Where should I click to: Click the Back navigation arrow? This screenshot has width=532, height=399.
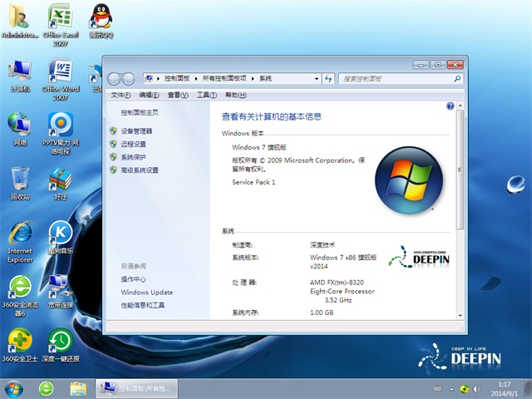114,79
